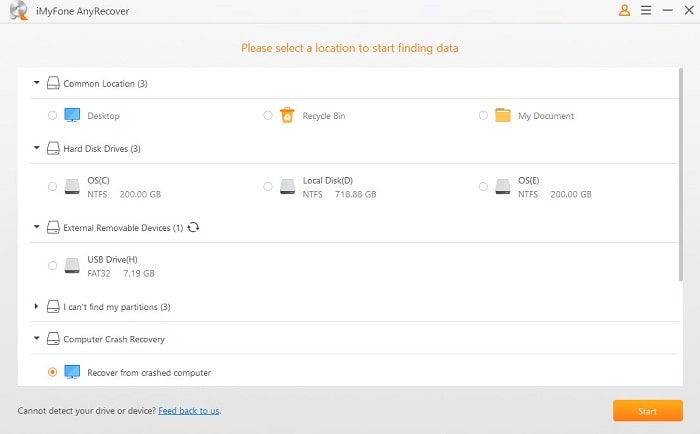Click the OS(E) drive icon
Screen dimensions: 700x434
pos(503,187)
